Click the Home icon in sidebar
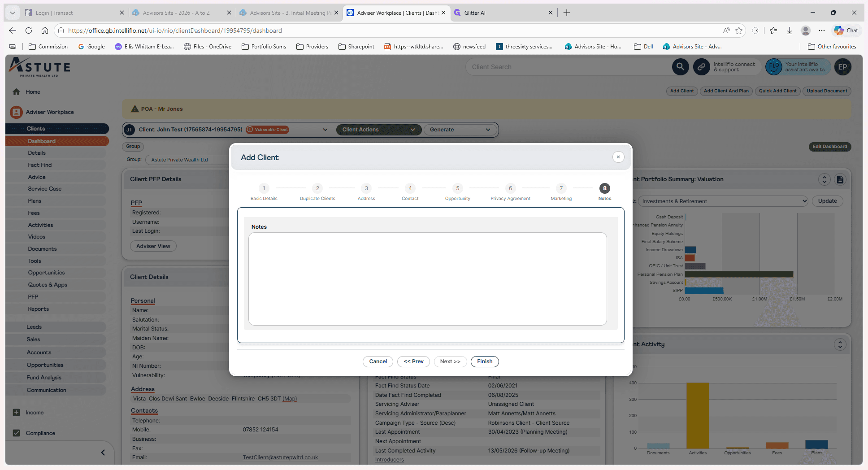This screenshot has height=470, width=868. click(x=17, y=91)
